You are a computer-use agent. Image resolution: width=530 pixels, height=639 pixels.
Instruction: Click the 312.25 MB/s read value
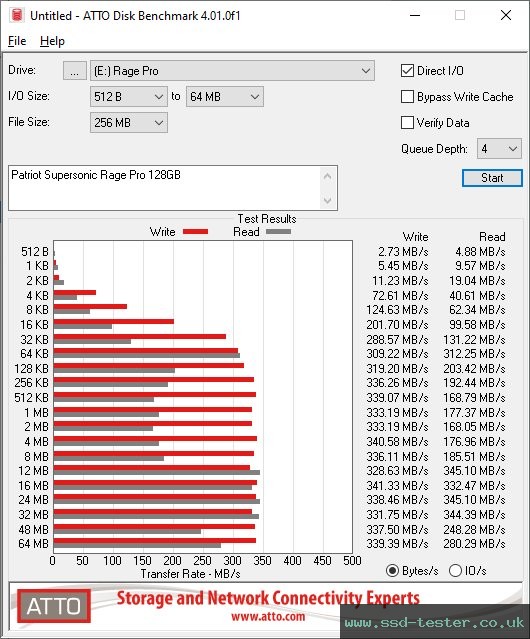tap(474, 354)
